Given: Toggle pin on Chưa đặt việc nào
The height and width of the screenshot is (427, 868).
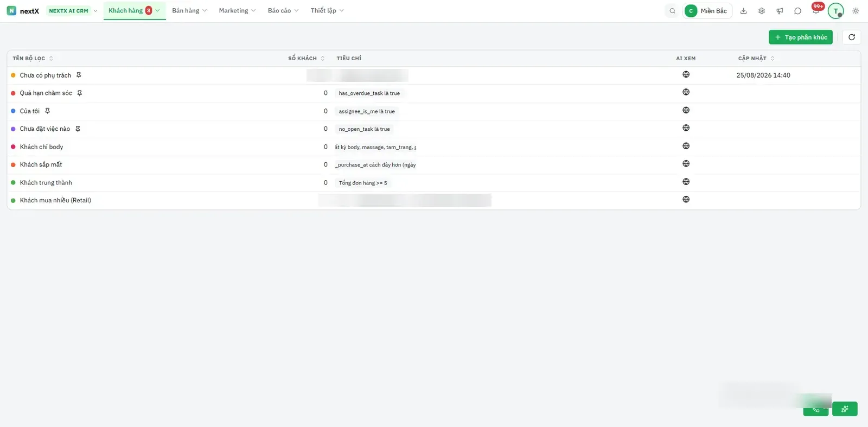Looking at the screenshot, I should pyautogui.click(x=78, y=129).
